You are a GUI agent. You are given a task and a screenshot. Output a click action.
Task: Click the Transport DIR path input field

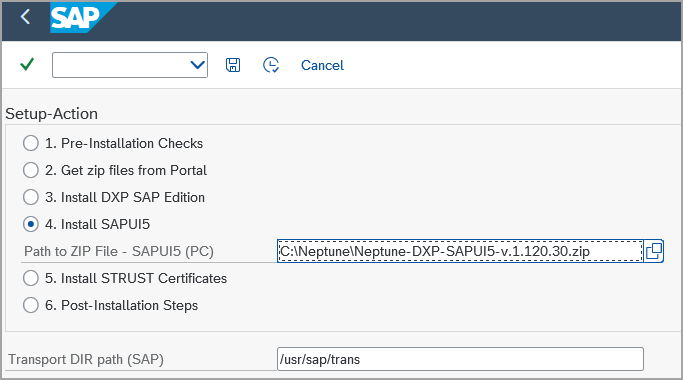[460, 359]
